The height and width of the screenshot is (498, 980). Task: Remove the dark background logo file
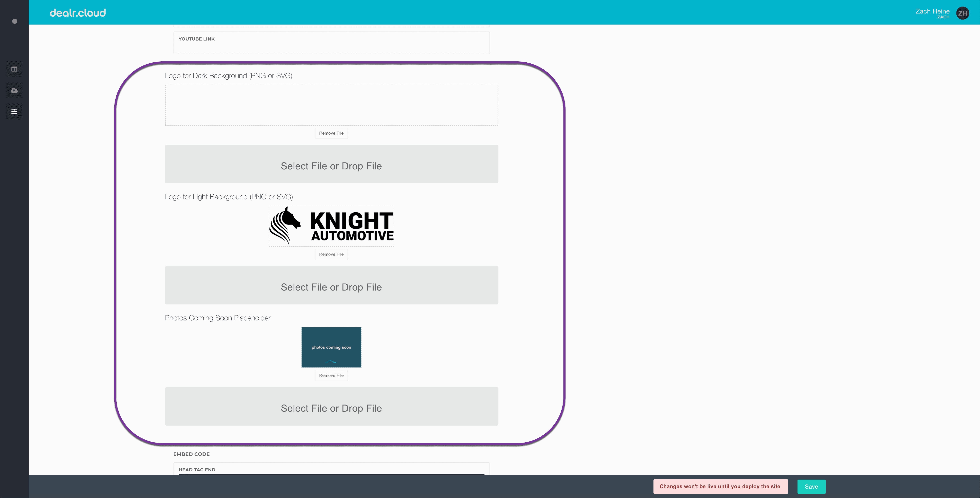tap(331, 133)
